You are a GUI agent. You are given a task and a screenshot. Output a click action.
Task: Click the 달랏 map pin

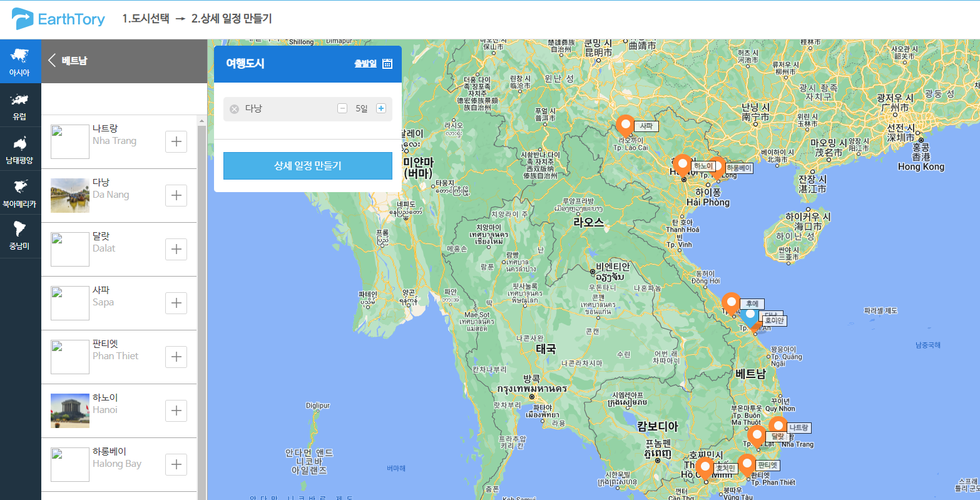click(756, 436)
